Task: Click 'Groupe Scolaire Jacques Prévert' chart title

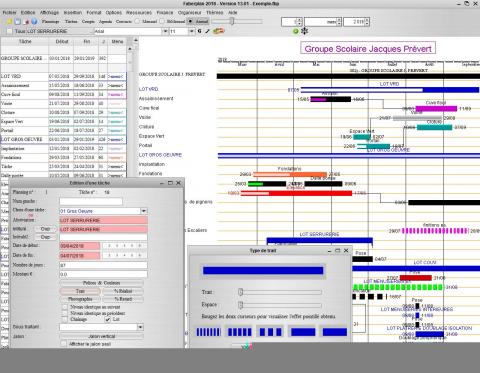Action: point(368,49)
